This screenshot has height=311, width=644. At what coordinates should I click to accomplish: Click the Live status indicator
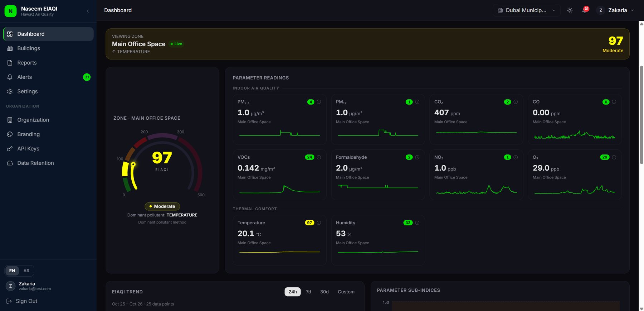click(x=176, y=44)
